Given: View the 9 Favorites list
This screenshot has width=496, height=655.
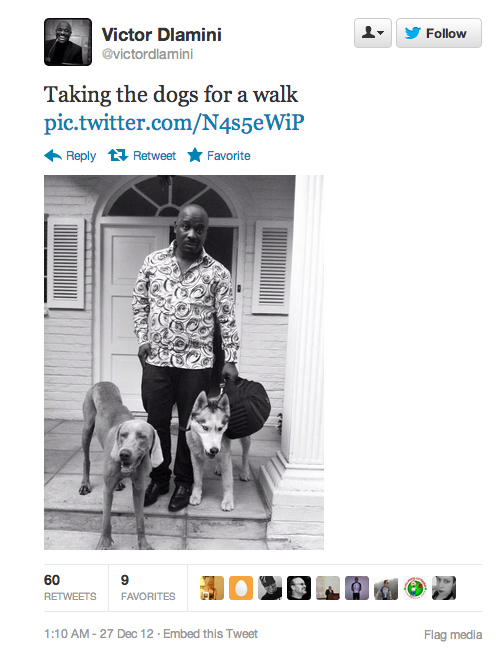Looking at the screenshot, I should (148, 587).
